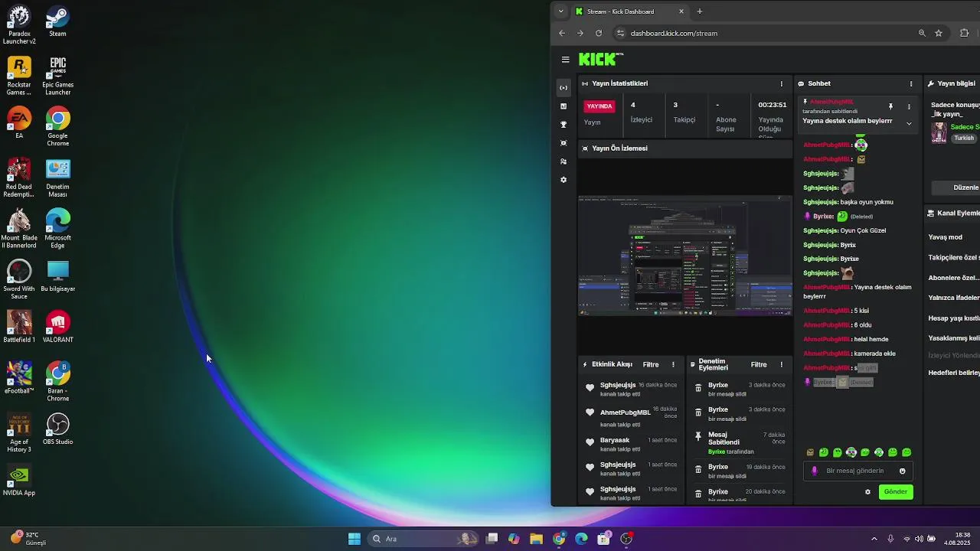The image size is (980, 551).
Task: Click the 'kamerada ekle' chat message
Action: 876,354
